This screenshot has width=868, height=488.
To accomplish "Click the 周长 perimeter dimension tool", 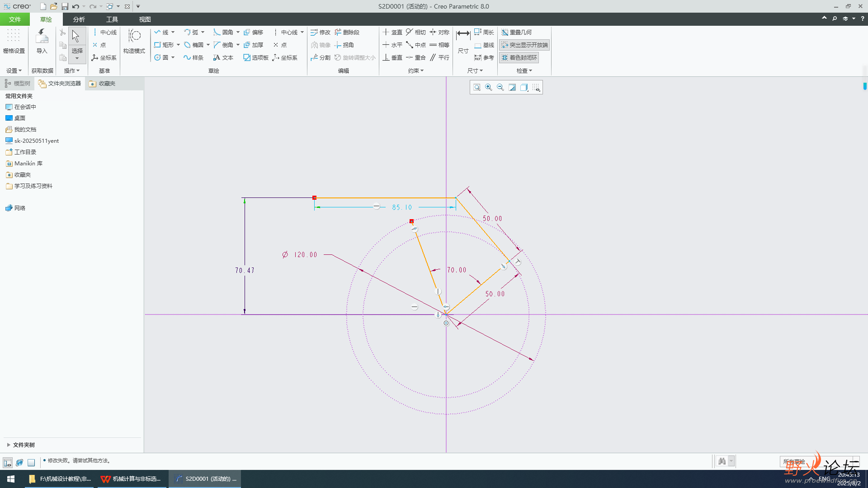I will [x=484, y=32].
